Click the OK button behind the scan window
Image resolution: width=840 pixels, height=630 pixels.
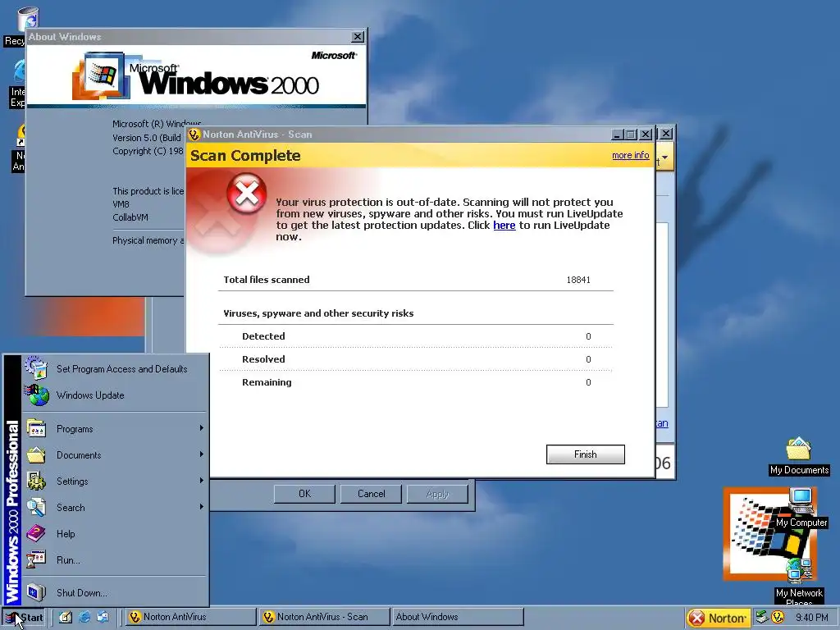[304, 494]
